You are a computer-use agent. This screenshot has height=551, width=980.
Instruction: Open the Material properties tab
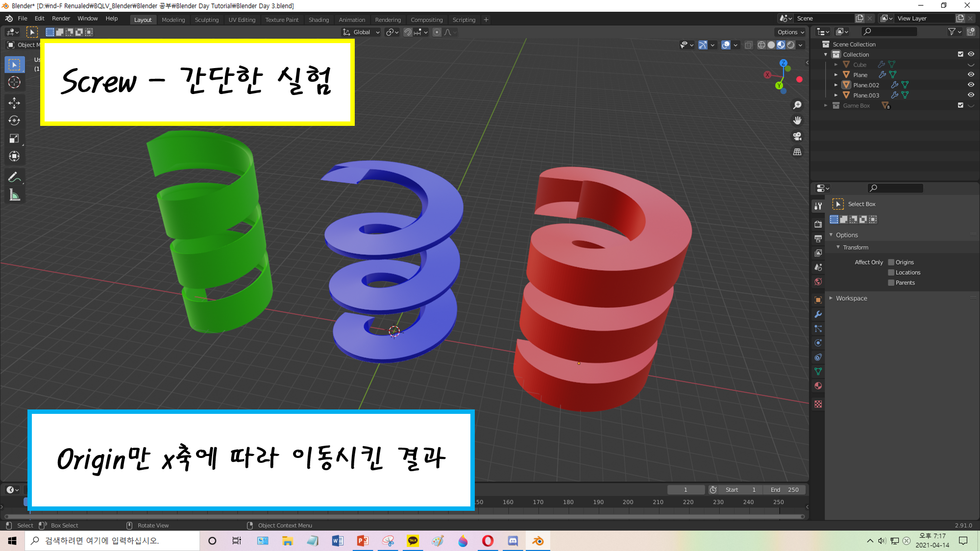click(x=818, y=386)
